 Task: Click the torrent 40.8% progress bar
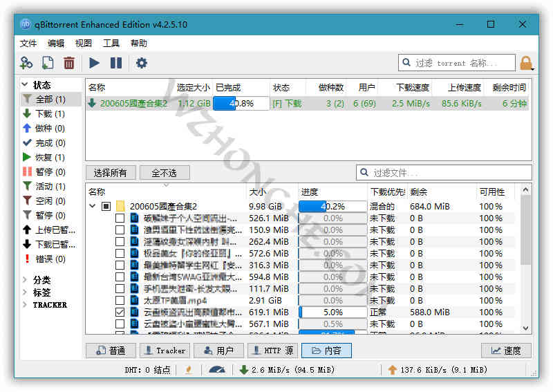(x=241, y=104)
